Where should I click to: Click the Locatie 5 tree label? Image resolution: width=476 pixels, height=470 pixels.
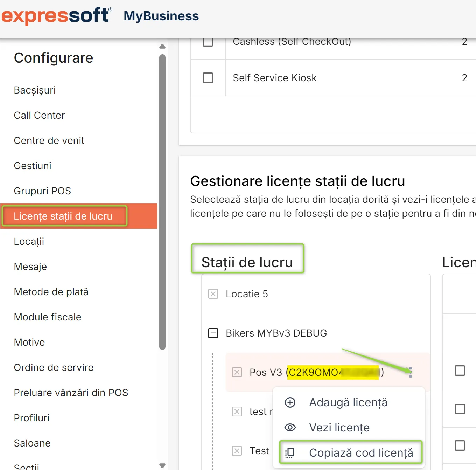coord(247,294)
